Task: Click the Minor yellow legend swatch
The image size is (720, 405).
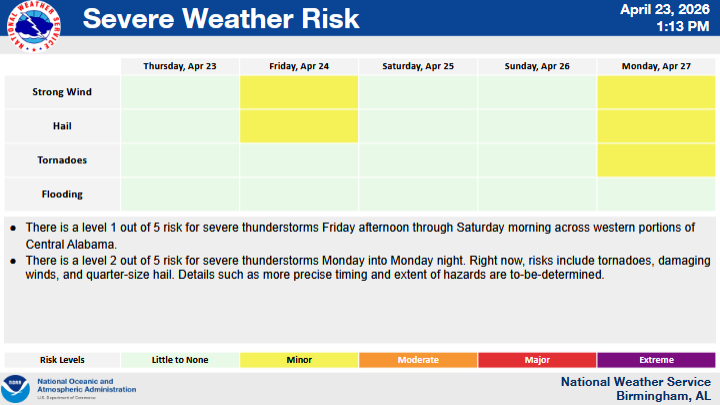Action: click(299, 360)
